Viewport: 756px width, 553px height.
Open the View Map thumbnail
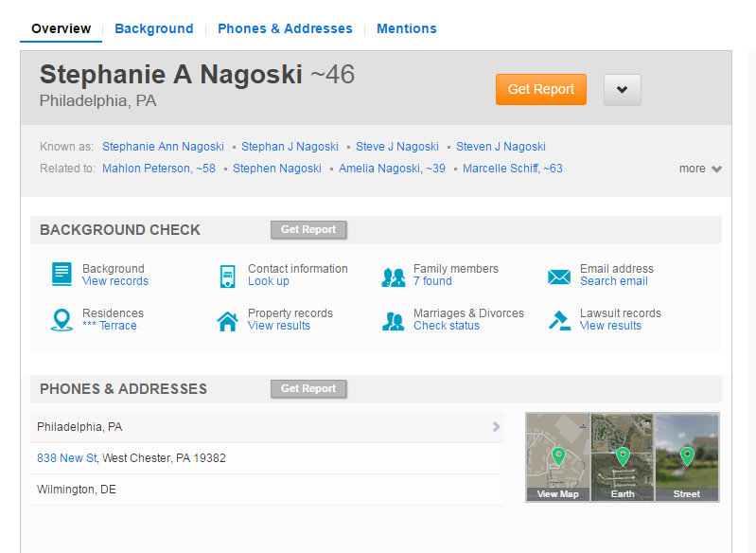point(558,457)
